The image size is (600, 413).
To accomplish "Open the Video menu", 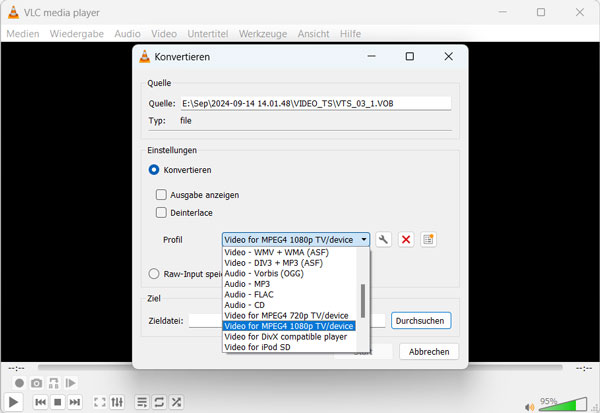I will coord(164,34).
